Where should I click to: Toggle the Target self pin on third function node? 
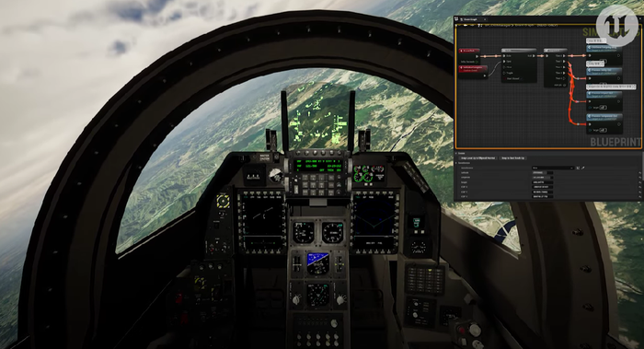pyautogui.click(x=603, y=108)
